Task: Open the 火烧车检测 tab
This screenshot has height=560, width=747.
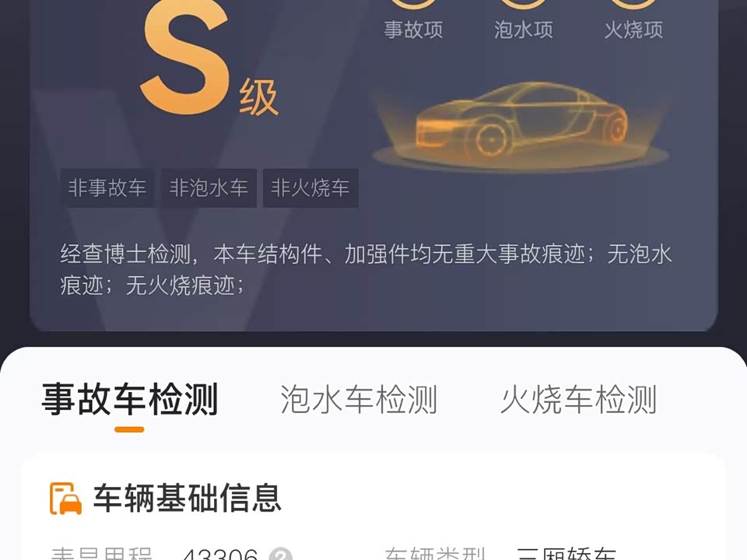Action: click(579, 399)
